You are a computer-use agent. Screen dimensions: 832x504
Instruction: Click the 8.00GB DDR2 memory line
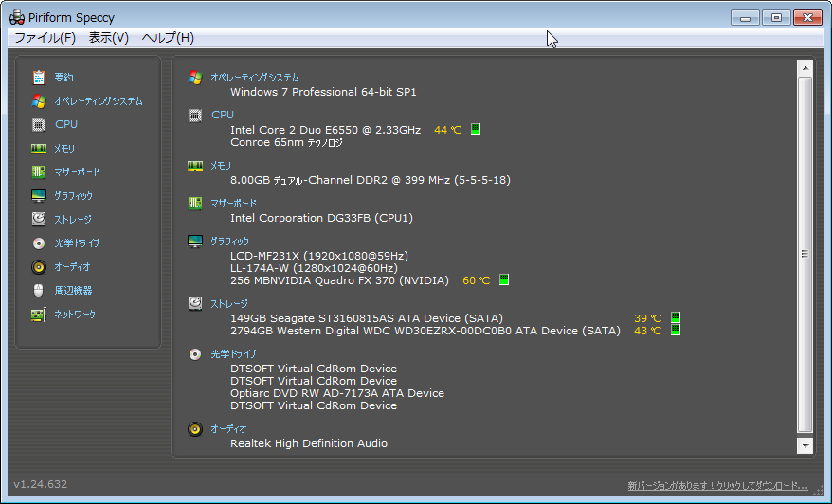(x=371, y=180)
